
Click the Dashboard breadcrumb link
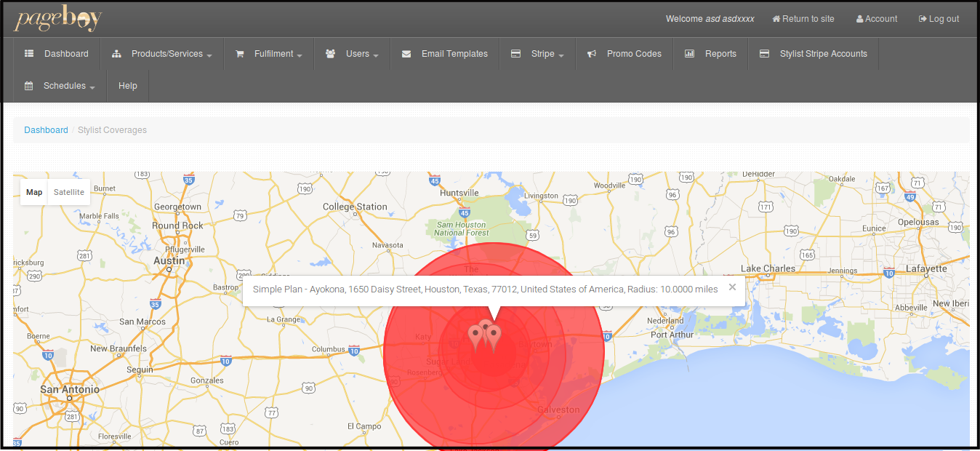click(46, 130)
